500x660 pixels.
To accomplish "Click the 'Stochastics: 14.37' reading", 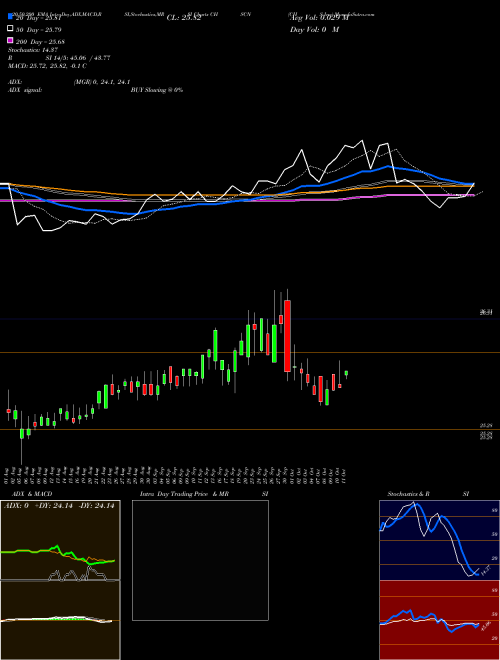I will click(33, 50).
